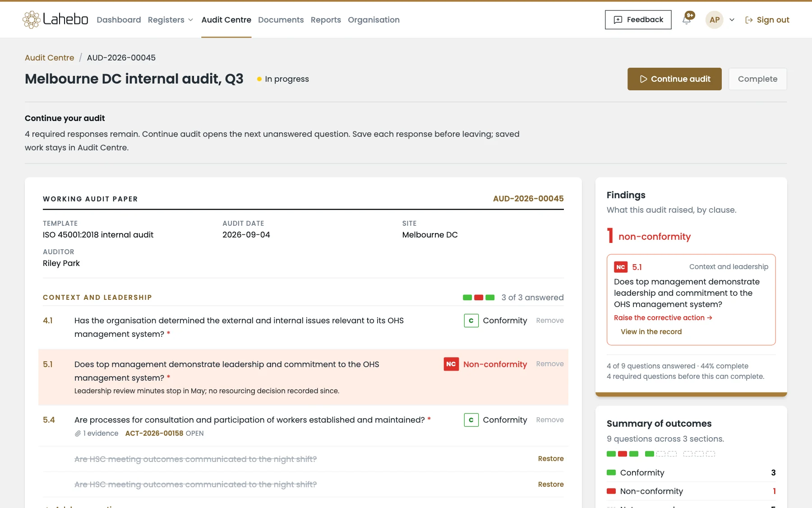Click the Feedback button
The width and height of the screenshot is (812, 508).
click(638, 20)
